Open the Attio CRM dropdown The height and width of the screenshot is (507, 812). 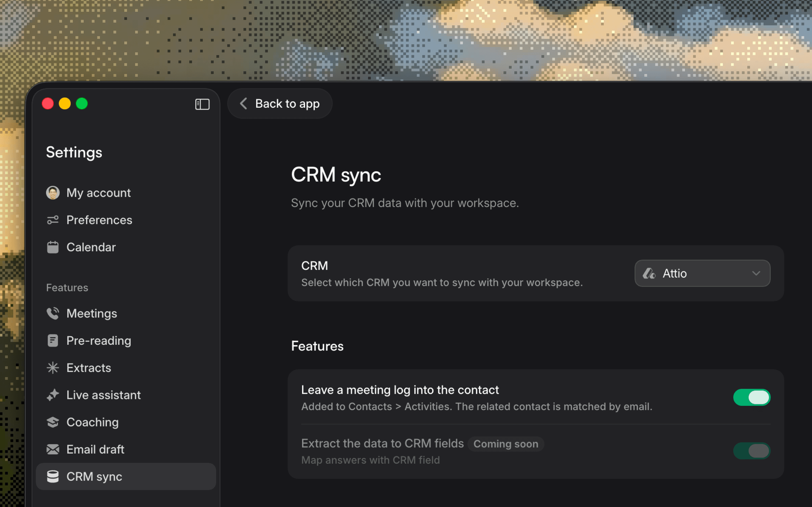pos(702,273)
